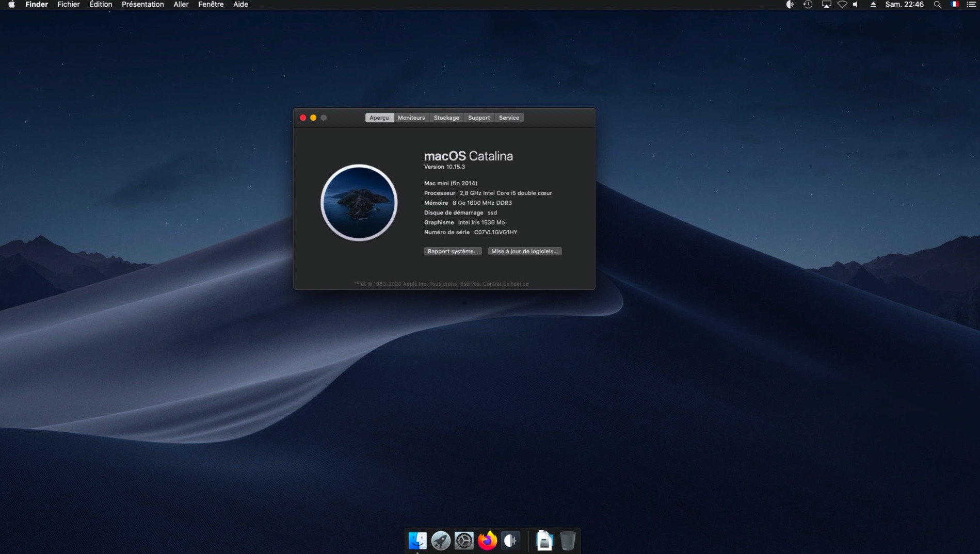980x554 pixels.
Task: Open Notification Center list icon
Action: coord(971,5)
